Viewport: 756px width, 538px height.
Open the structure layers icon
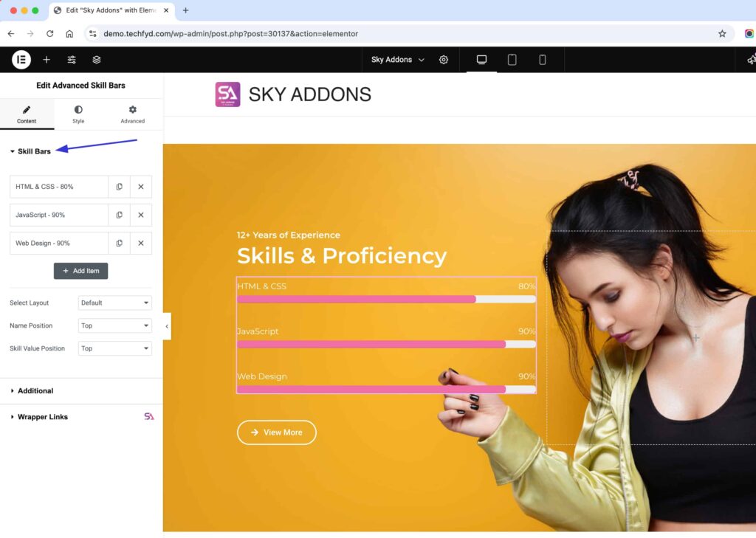97,60
